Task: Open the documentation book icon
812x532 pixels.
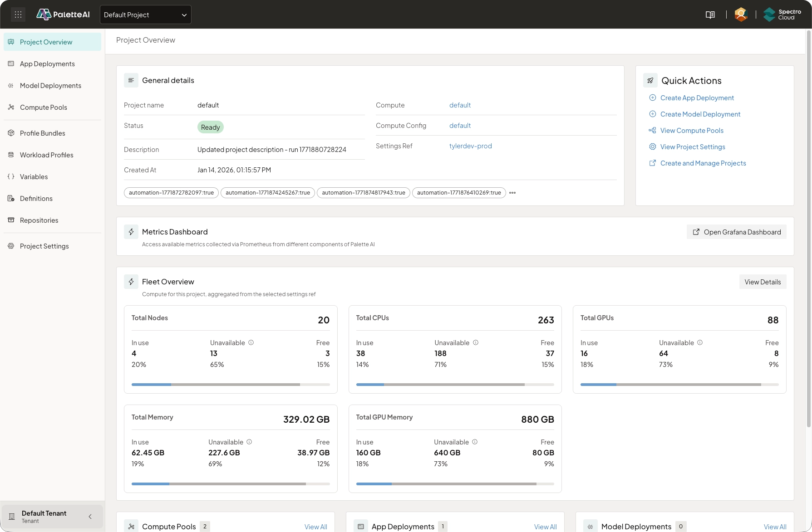Action: tap(710, 15)
